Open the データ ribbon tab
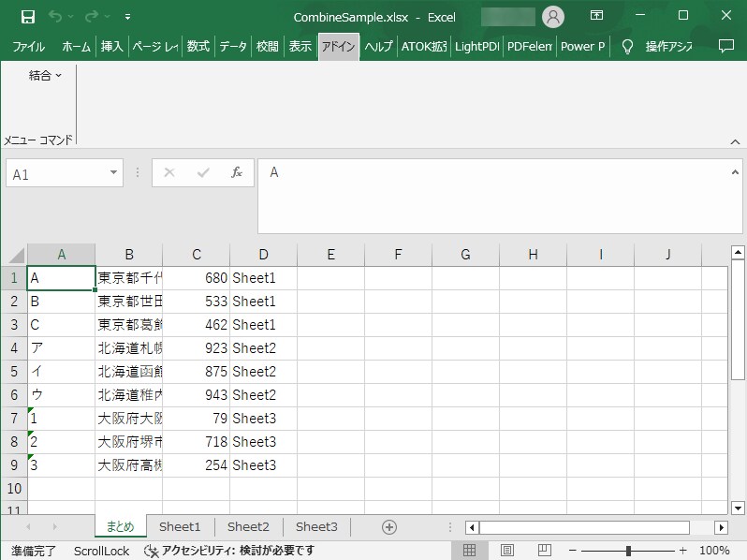The width and height of the screenshot is (747, 560). [233, 47]
